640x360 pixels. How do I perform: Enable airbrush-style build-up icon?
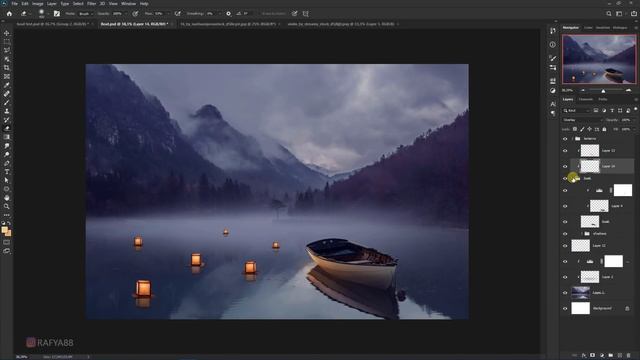point(178,13)
